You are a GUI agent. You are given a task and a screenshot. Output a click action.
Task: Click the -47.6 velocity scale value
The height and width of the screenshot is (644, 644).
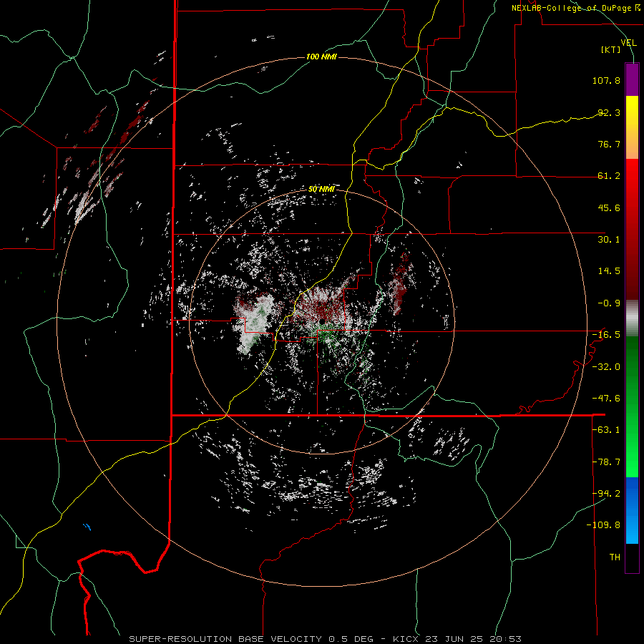(x=606, y=399)
